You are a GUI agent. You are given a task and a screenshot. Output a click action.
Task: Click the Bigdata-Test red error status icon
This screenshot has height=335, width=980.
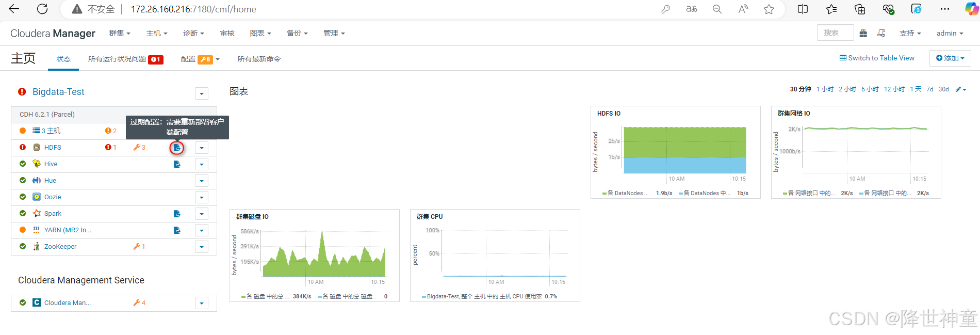pyautogui.click(x=22, y=92)
